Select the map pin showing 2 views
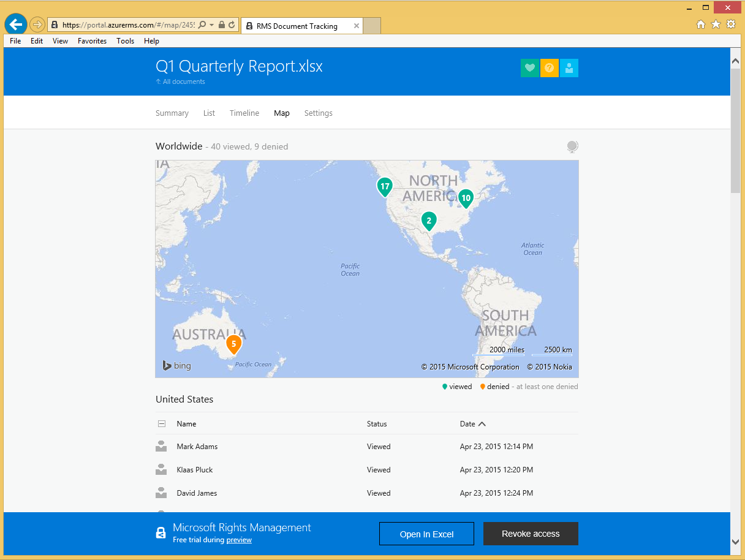 coord(429,221)
